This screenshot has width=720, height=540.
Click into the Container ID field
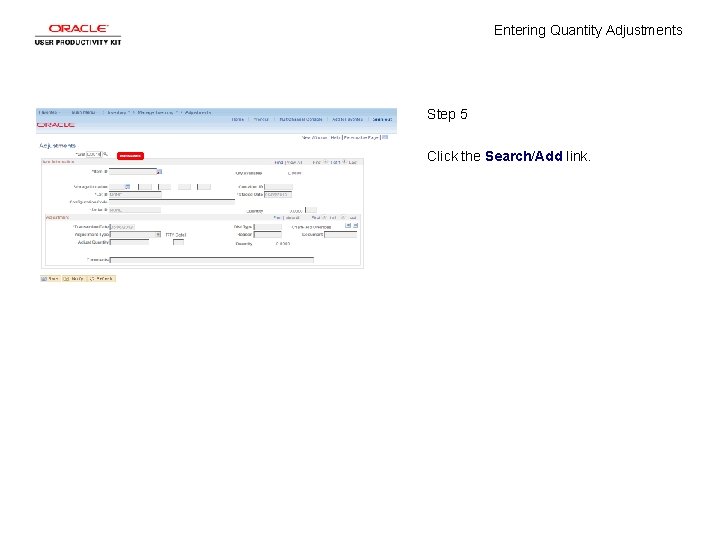[x=279, y=187]
